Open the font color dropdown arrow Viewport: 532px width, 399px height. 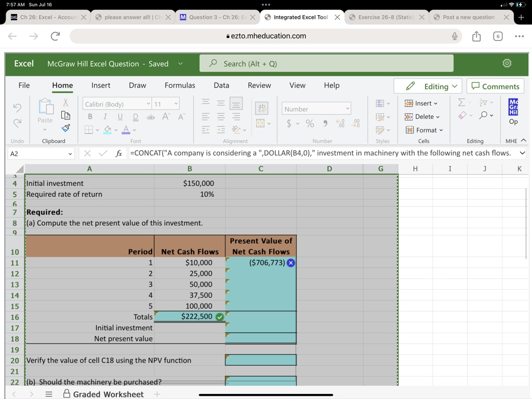135,130
